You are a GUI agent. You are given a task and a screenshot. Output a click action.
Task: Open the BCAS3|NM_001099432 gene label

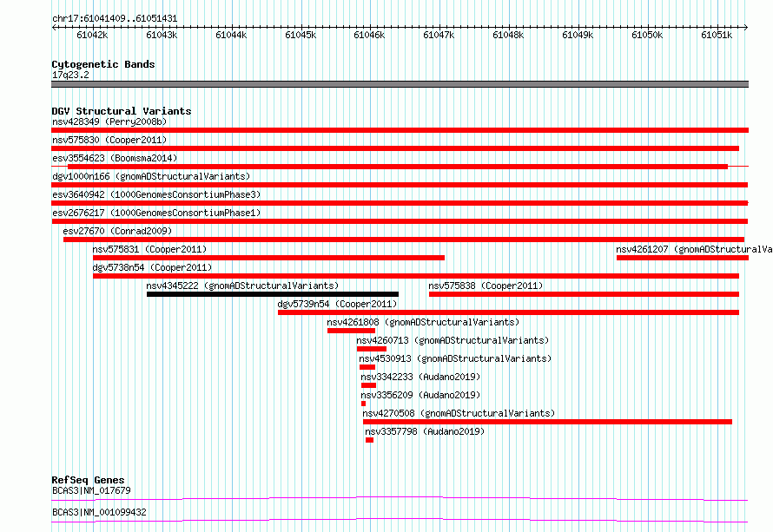coord(99,512)
